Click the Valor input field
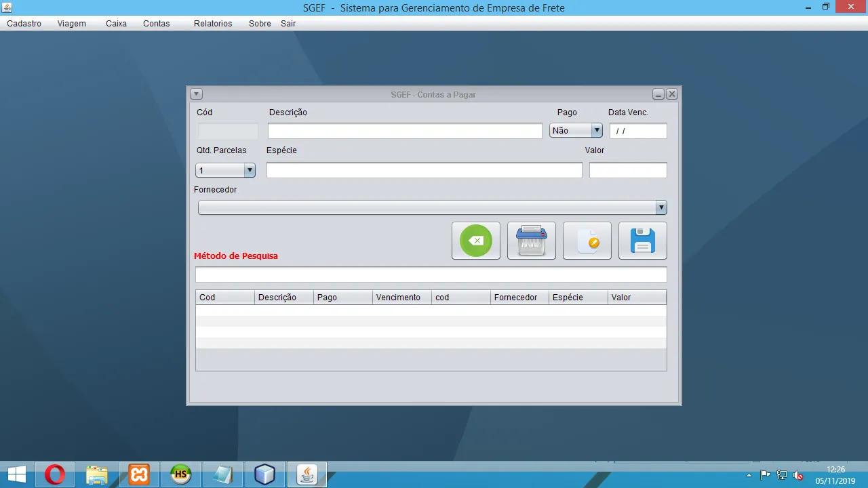The height and width of the screenshot is (488, 868). [628, 170]
